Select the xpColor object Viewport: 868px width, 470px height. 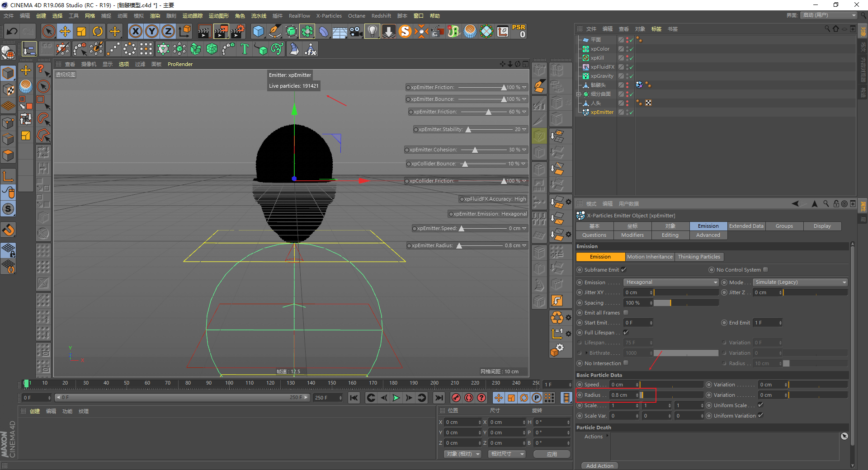click(600, 49)
